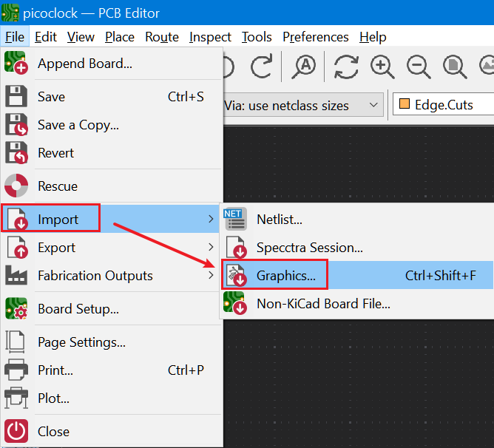Image resolution: width=494 pixels, height=448 pixels.
Task: Click the Netlist NET icon
Action: tap(235, 219)
